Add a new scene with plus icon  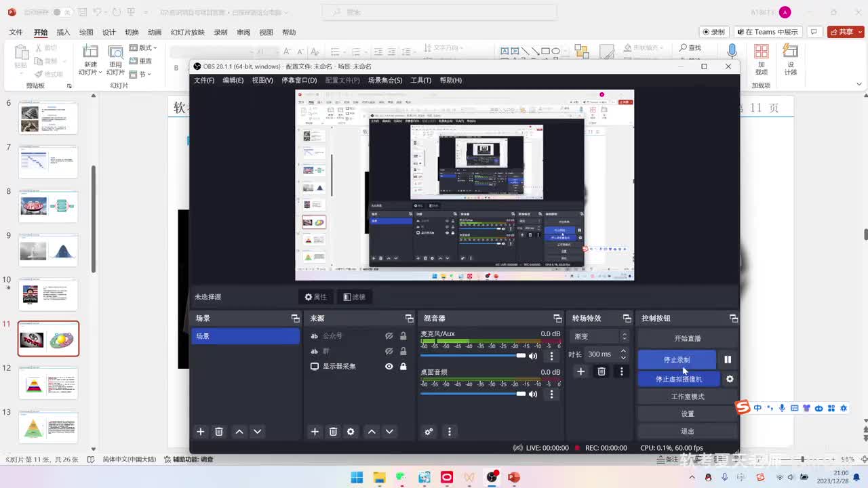click(x=200, y=432)
